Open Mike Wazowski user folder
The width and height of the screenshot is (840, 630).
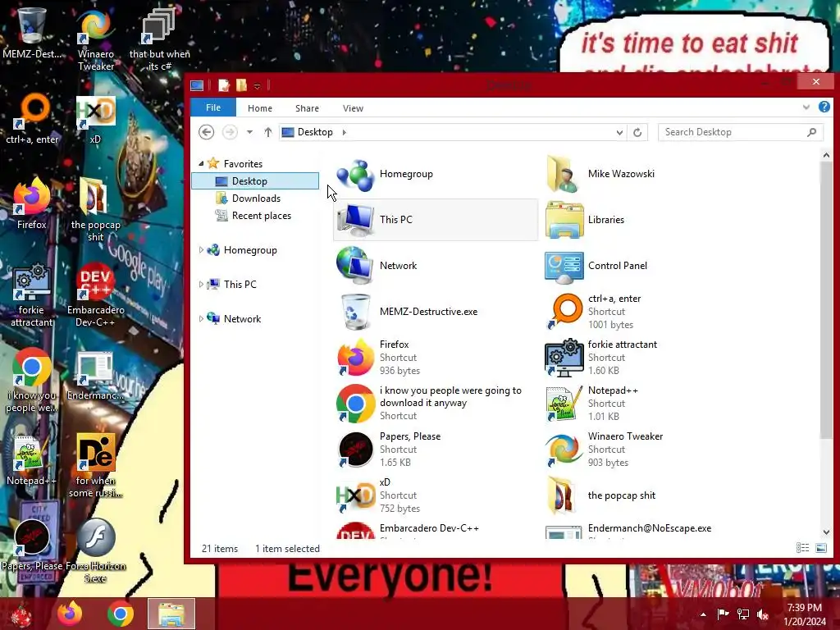(x=643, y=174)
